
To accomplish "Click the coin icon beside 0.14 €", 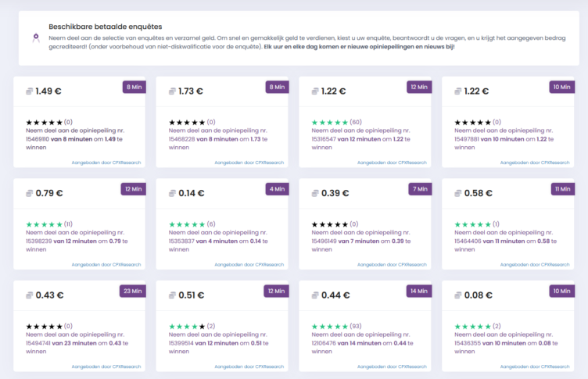I will point(173,193).
